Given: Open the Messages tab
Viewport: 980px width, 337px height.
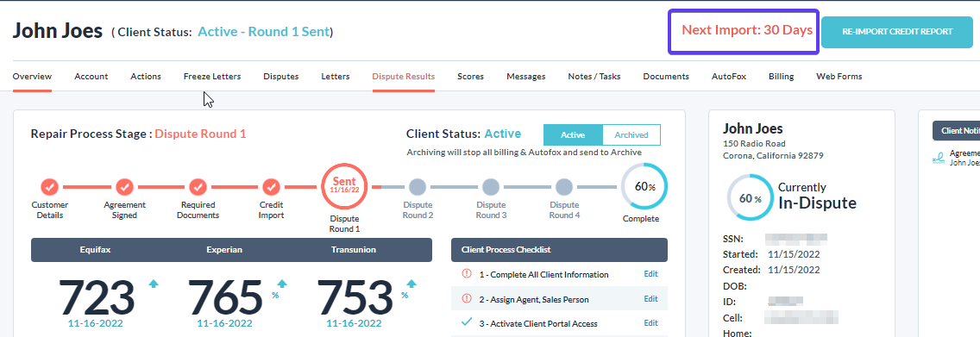Looking at the screenshot, I should (x=525, y=76).
